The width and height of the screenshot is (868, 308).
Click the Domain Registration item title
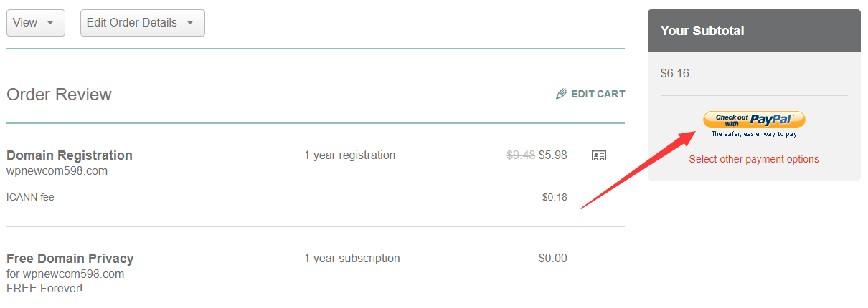point(70,155)
